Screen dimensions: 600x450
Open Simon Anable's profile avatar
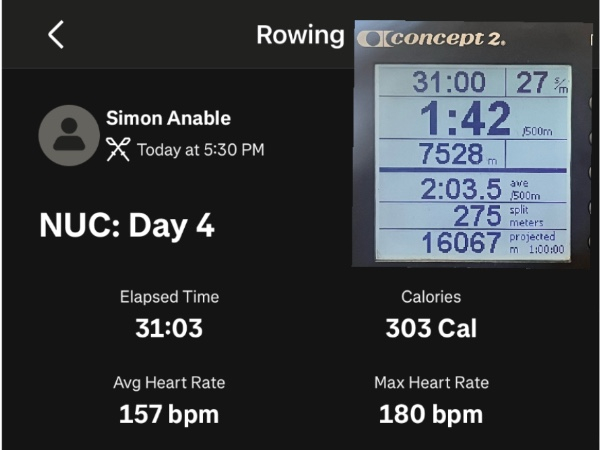(68, 135)
